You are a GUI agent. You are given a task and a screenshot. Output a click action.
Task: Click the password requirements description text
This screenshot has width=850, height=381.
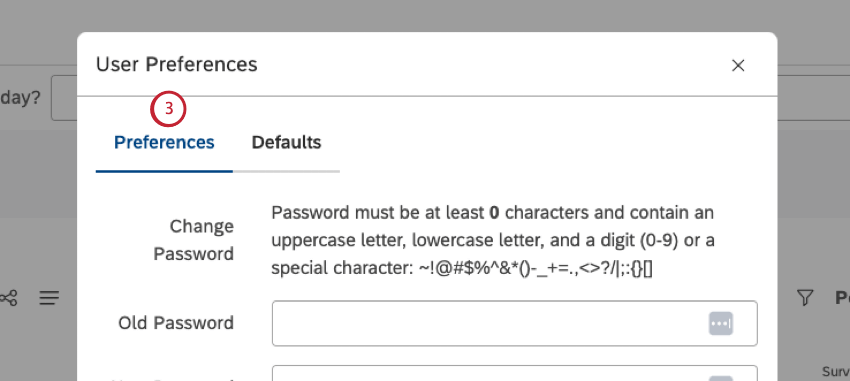point(493,241)
